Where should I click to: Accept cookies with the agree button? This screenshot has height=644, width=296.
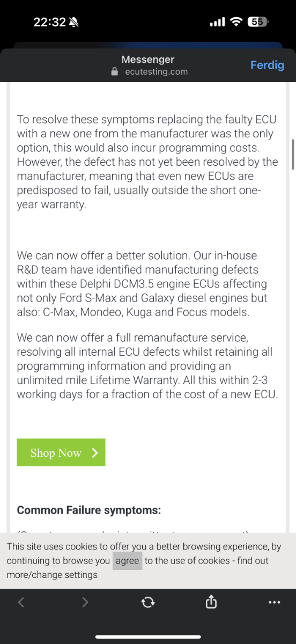click(127, 561)
